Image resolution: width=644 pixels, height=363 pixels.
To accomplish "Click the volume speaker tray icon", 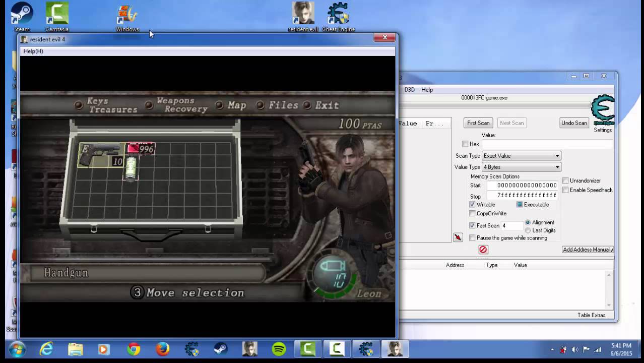I will point(574,349).
